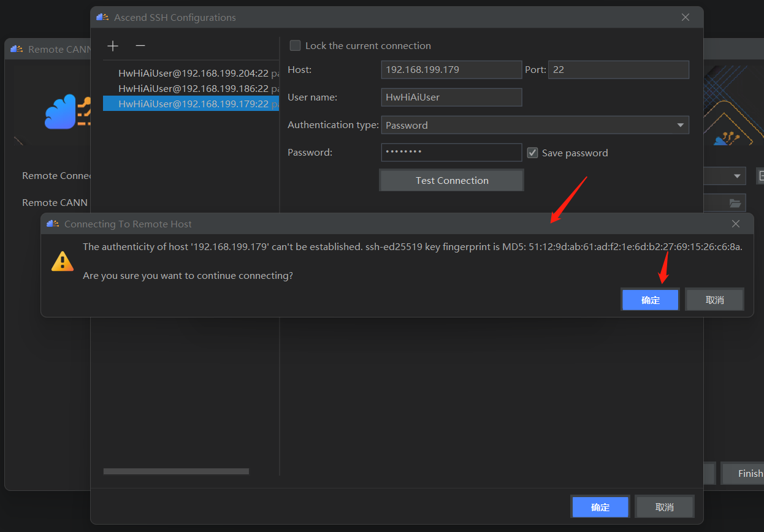
Task: Click into the Password field
Action: [451, 153]
